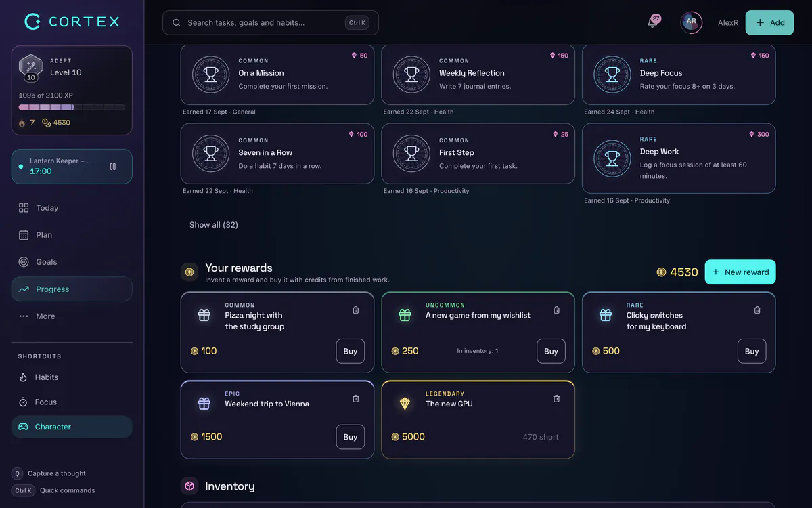Viewport: 812px width, 508px height.
Task: Click the New reward button
Action: [740, 272]
